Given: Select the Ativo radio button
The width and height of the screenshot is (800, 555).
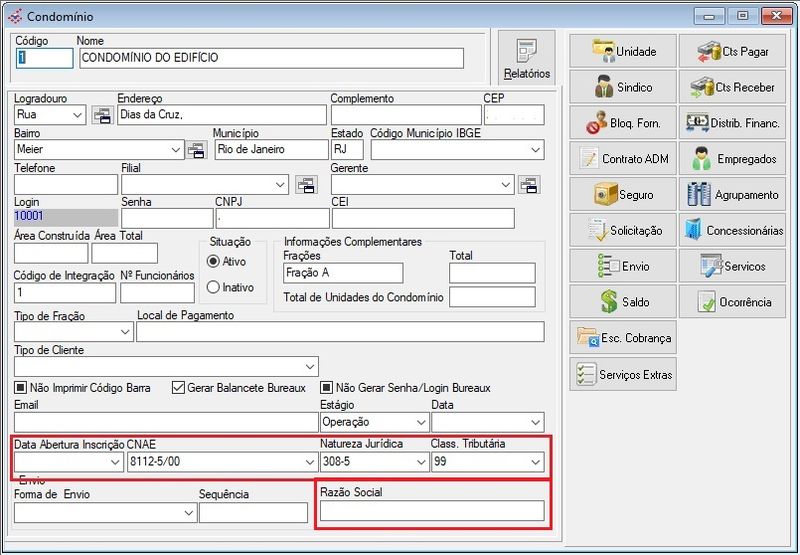Looking at the screenshot, I should (x=213, y=261).
